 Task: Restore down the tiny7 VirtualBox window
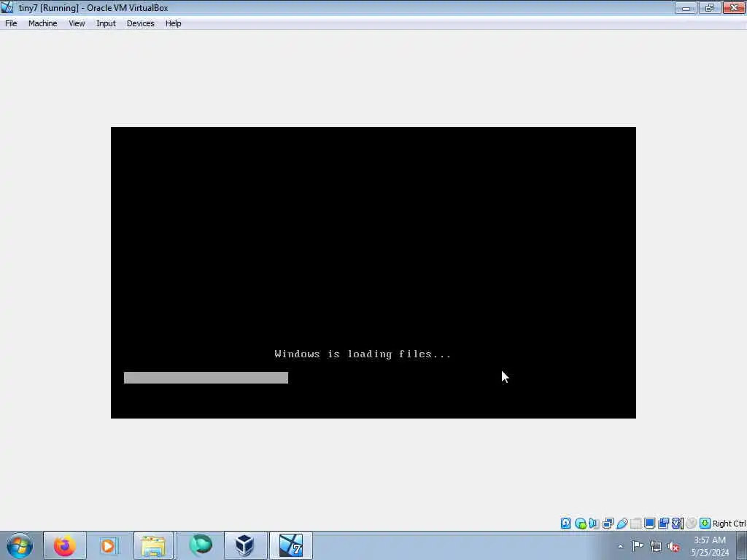(x=710, y=7)
